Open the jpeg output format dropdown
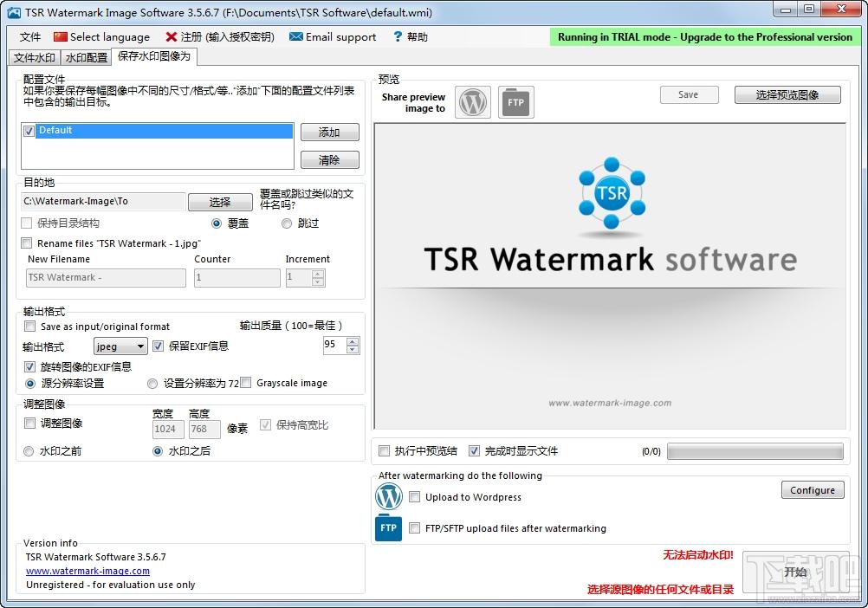The height and width of the screenshot is (608, 868). pyautogui.click(x=120, y=346)
